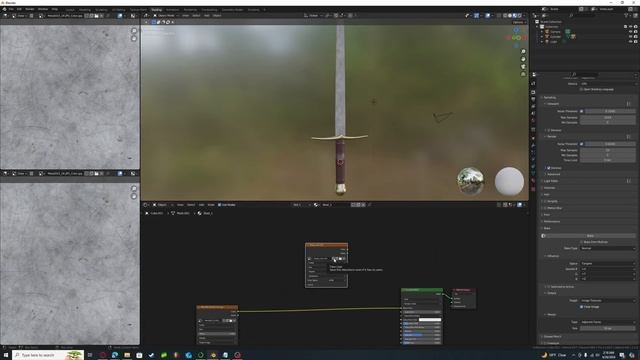Open Task View on the taskbar
640x360 pixels.
pyautogui.click(x=90, y=355)
